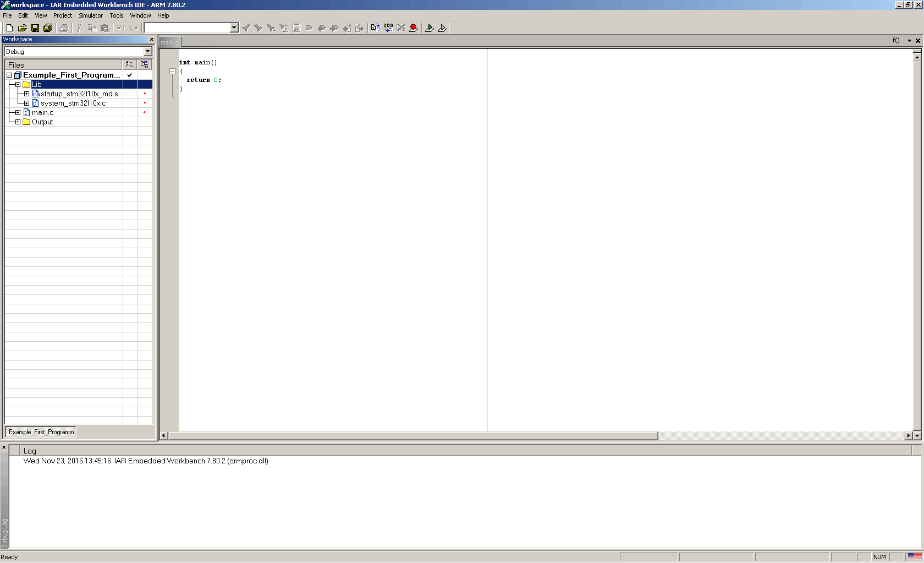
Task: Click the Example_First_Programm workspace tab
Action: point(41,432)
